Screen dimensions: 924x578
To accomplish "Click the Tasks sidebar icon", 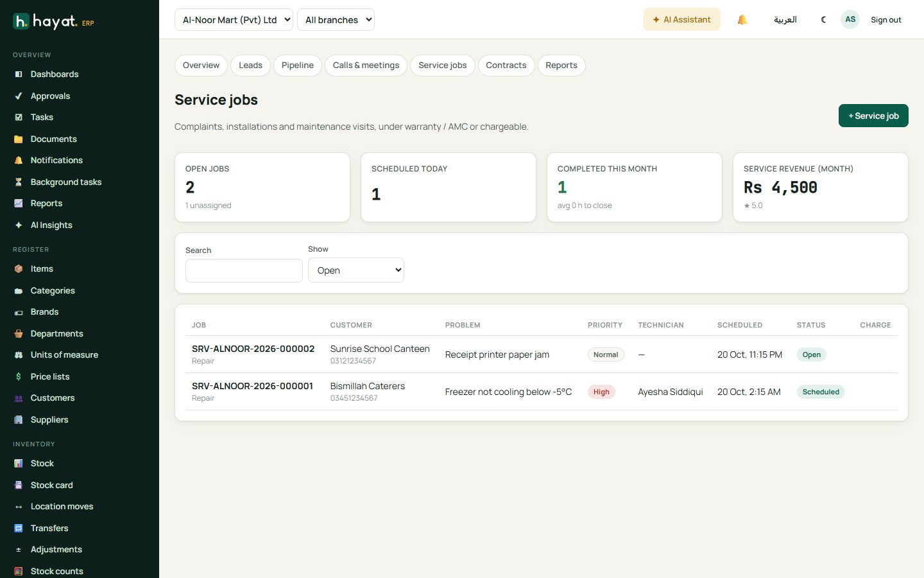I will 19,118.
